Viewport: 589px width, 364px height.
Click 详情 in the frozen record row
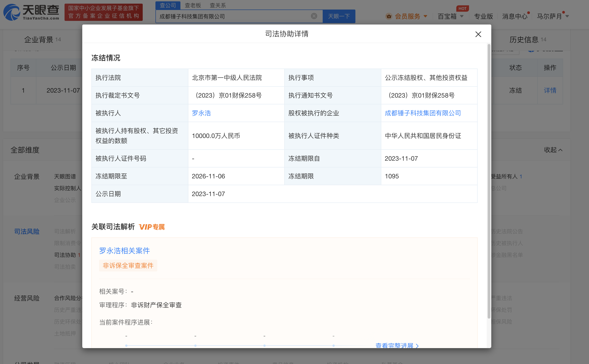pos(550,90)
